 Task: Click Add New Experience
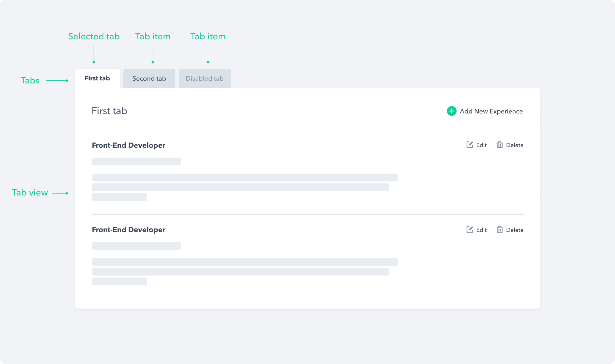click(x=491, y=111)
